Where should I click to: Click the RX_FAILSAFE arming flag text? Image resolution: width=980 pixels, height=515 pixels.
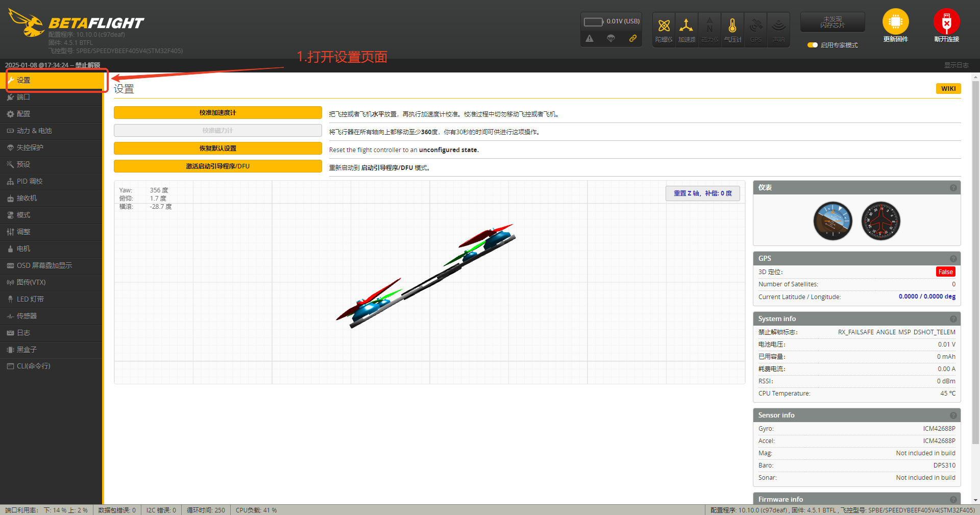pos(855,332)
